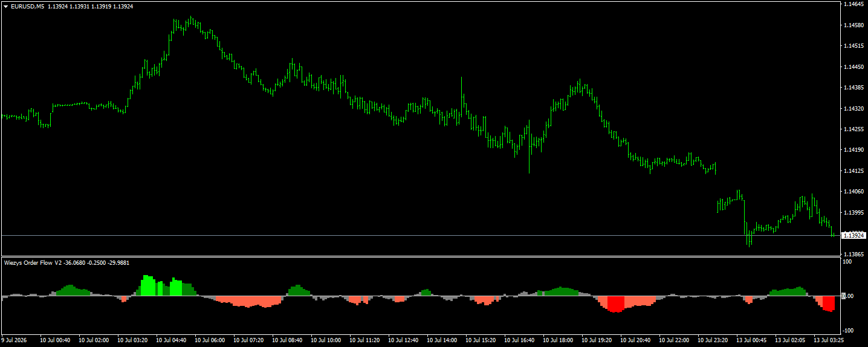Click the 13 Jul 03:25 time label

point(829,340)
